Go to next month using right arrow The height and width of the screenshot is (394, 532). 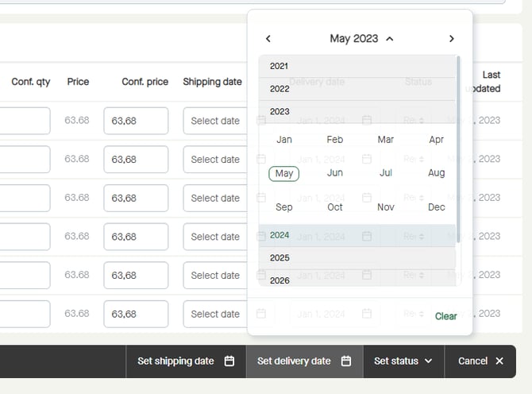point(451,39)
